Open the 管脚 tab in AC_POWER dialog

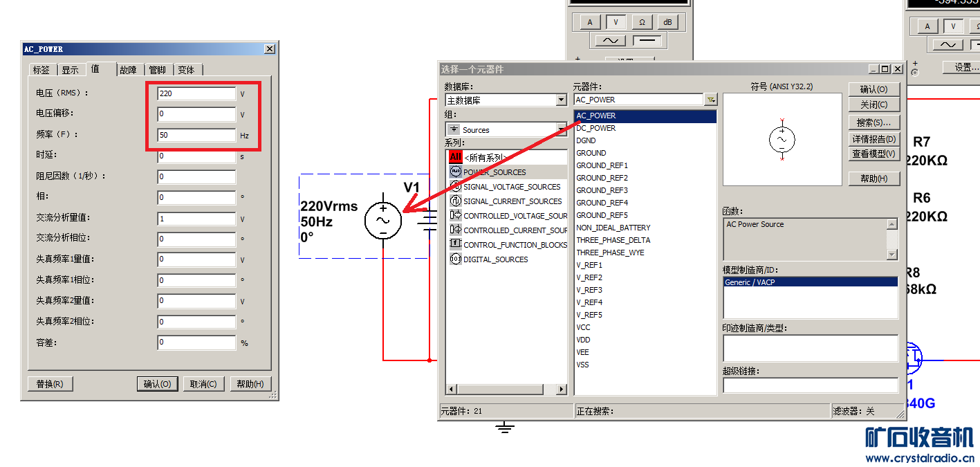158,70
